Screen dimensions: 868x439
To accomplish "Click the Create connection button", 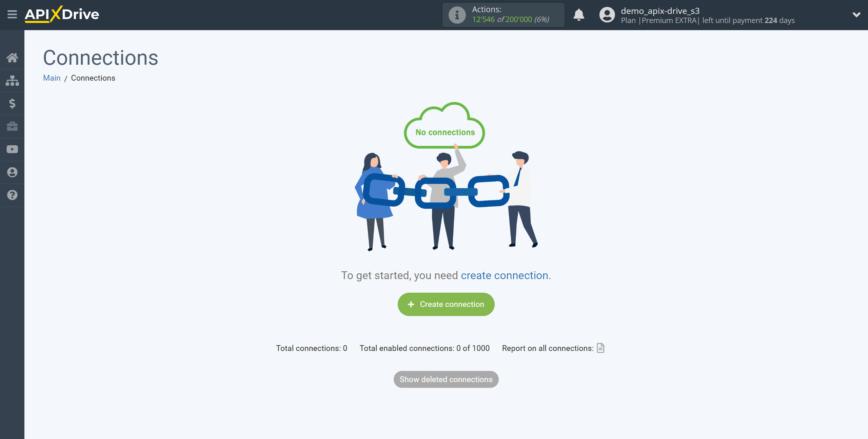I will [446, 304].
